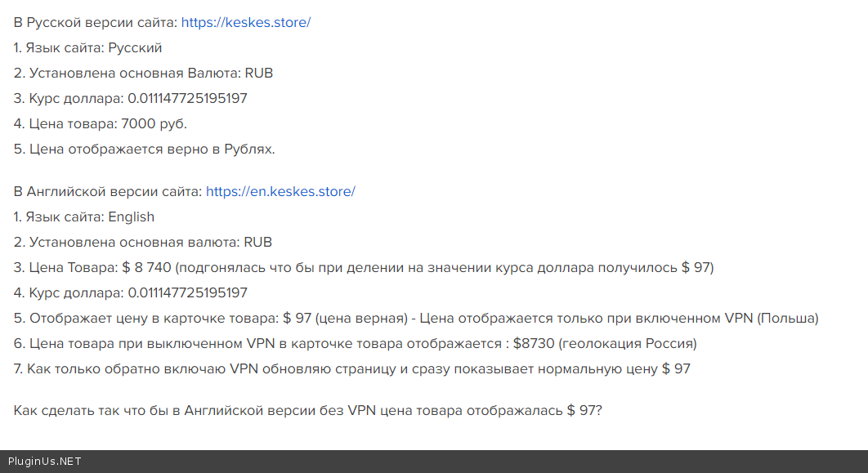Click the final question 'Как сделать так'
Screen dimensions: 868x473
click(307, 410)
